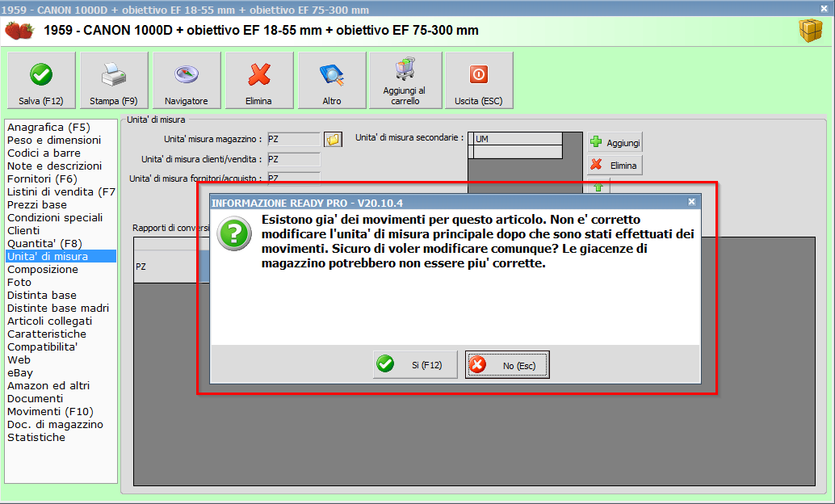
Task: Click the green plus Aggiungi button
Action: tap(615, 142)
